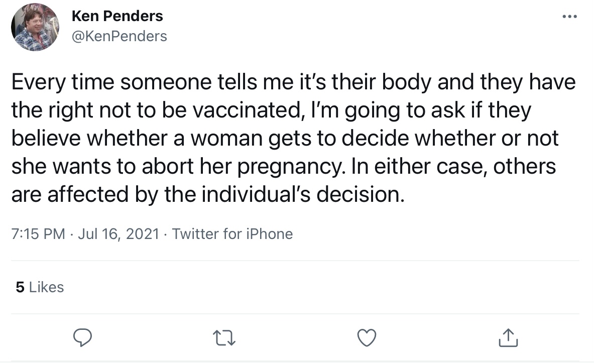
Task: Select the word 'pregnancy' in the tweet
Action: tap(289, 167)
